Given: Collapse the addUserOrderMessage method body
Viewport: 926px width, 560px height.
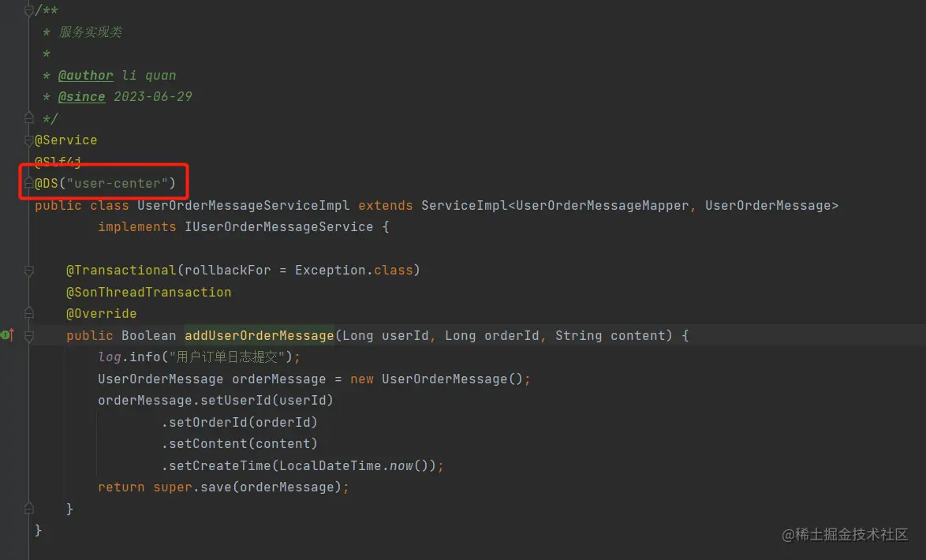Looking at the screenshot, I should click(29, 335).
